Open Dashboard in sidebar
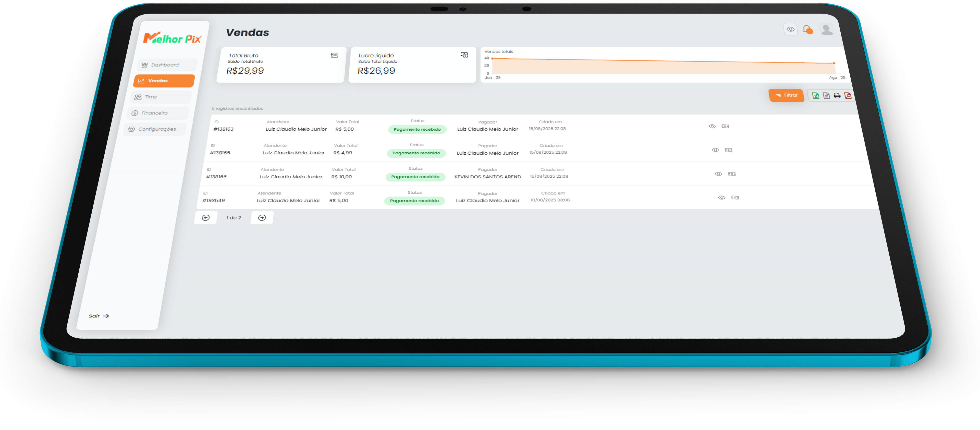The image size is (980, 430). [x=165, y=65]
